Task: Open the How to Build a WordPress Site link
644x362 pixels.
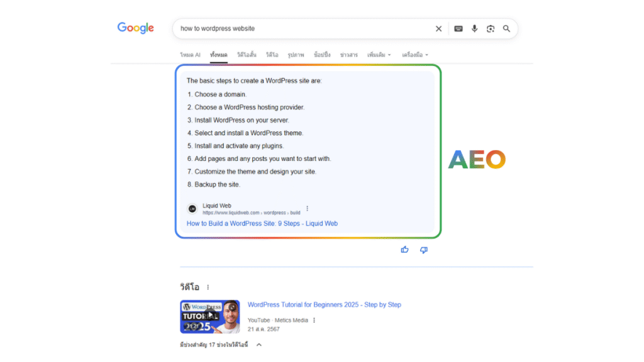Action: click(262, 223)
